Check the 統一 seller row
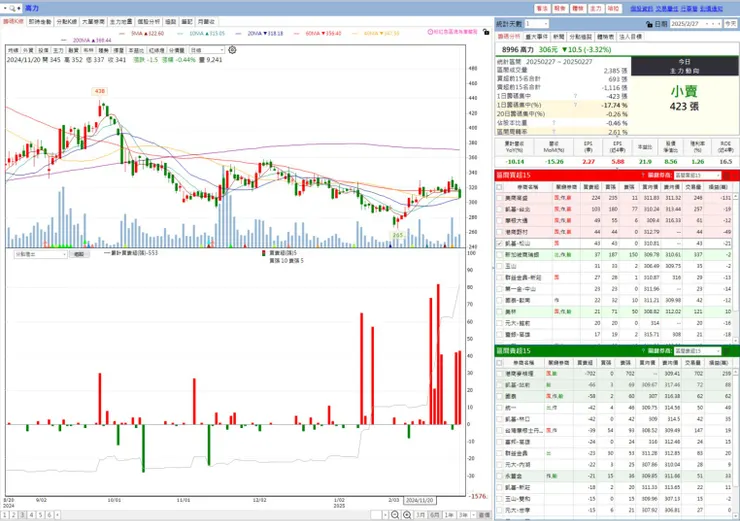The image size is (740, 521). [x=499, y=408]
